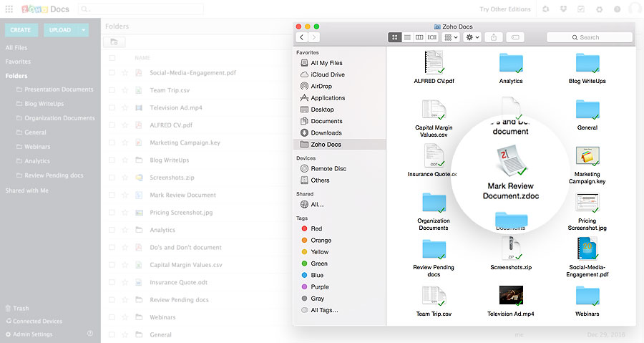Open Organization Documents folder in Finder
Image resolution: width=644 pixels, height=343 pixels.
click(434, 203)
